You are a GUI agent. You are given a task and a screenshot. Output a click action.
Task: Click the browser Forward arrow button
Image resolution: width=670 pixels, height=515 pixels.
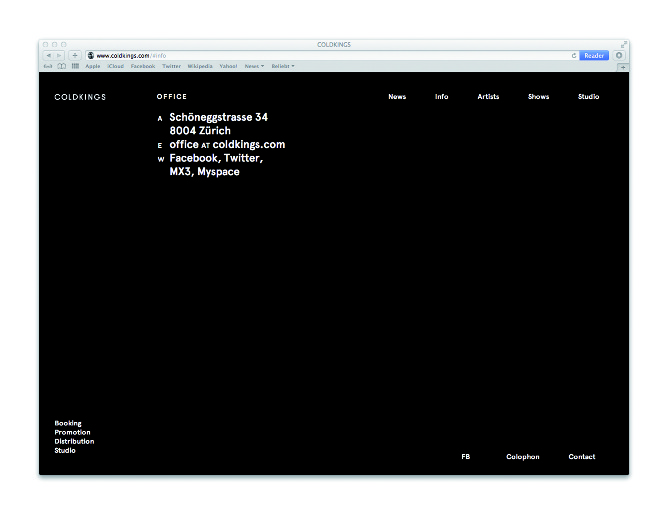pyautogui.click(x=59, y=56)
